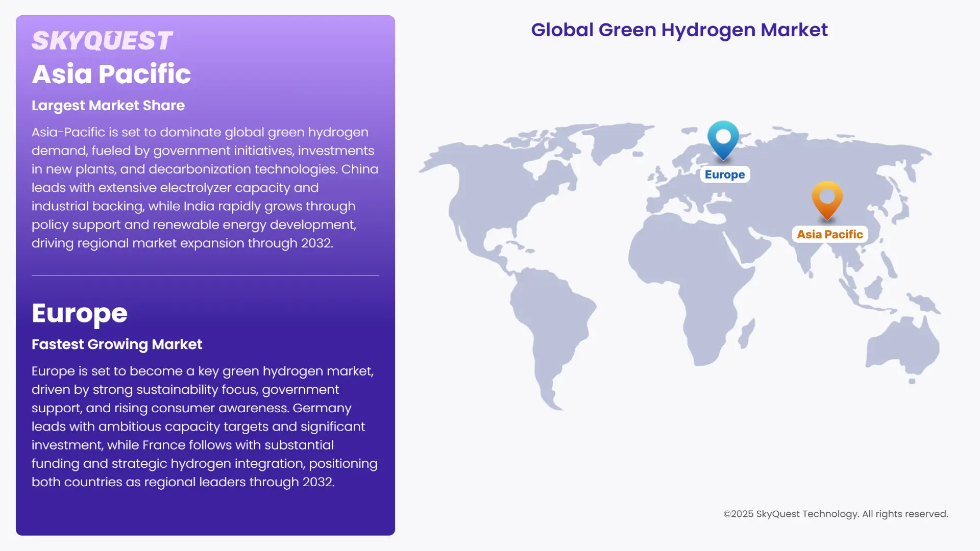
Task: Collapse the Largest Market Share section
Action: coord(108,105)
